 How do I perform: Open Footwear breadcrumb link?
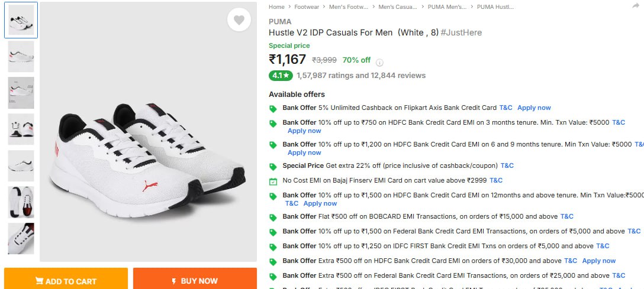click(307, 7)
